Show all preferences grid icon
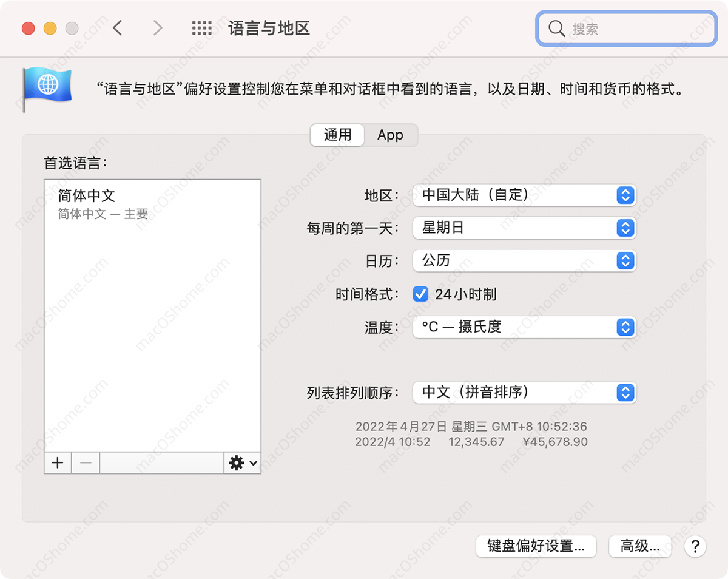This screenshot has height=579, width=728. [201, 28]
